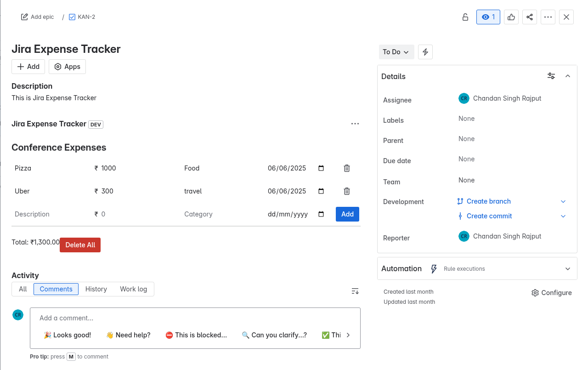Show more quick comment suggestions arrow
Viewport: 588px width, 370px height.
(348, 335)
